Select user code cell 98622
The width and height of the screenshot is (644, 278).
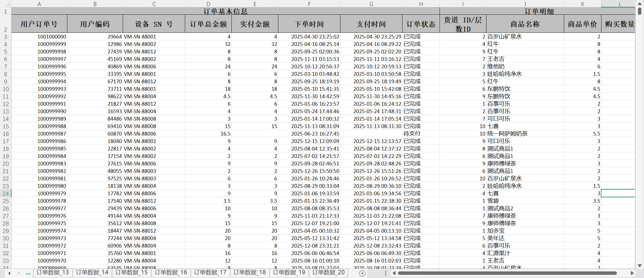click(x=95, y=96)
